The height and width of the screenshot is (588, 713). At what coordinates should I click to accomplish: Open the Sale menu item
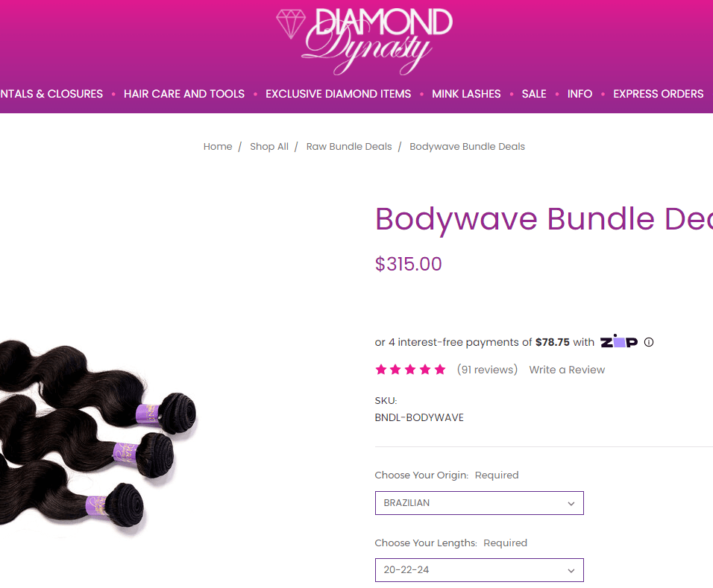click(534, 94)
